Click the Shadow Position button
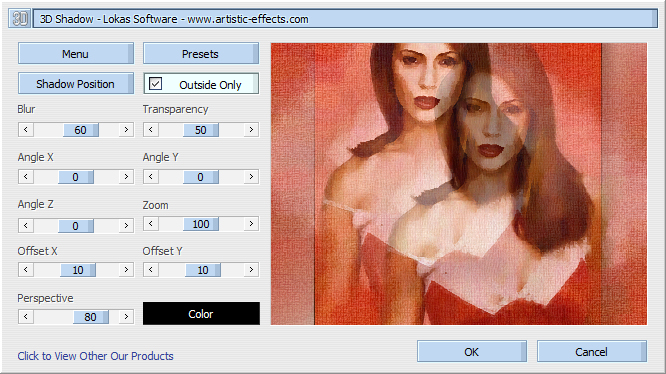Image resolution: width=666 pixels, height=374 pixels. (76, 83)
